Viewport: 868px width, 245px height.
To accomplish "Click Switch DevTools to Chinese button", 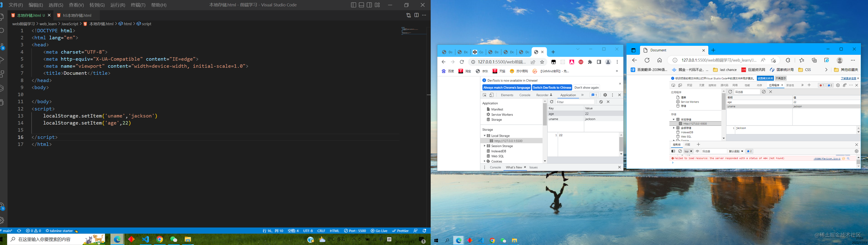I will (x=552, y=87).
